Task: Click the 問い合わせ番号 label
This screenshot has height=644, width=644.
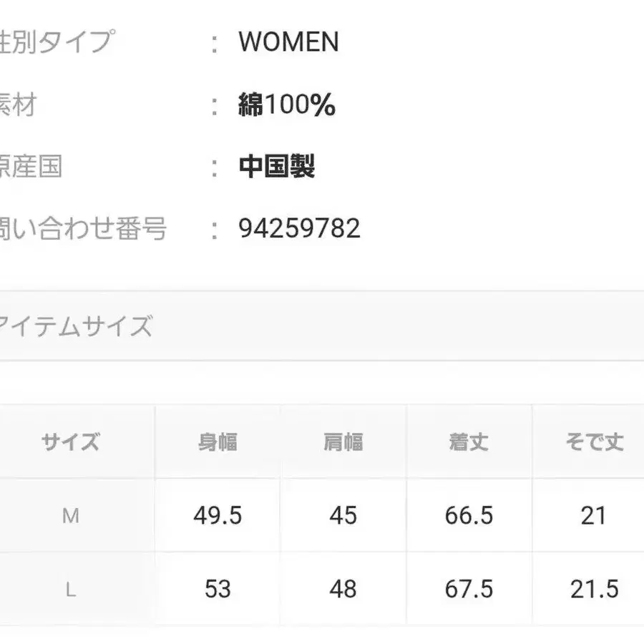Action: [83, 229]
